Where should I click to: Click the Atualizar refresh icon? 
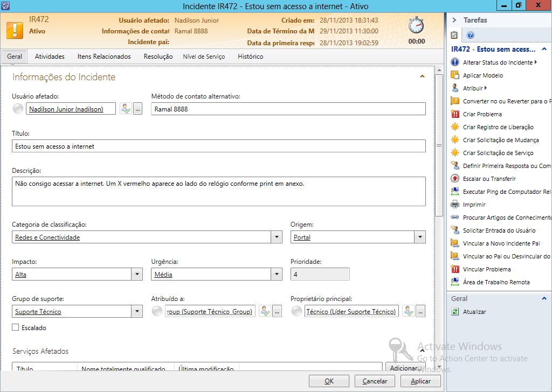pos(455,311)
